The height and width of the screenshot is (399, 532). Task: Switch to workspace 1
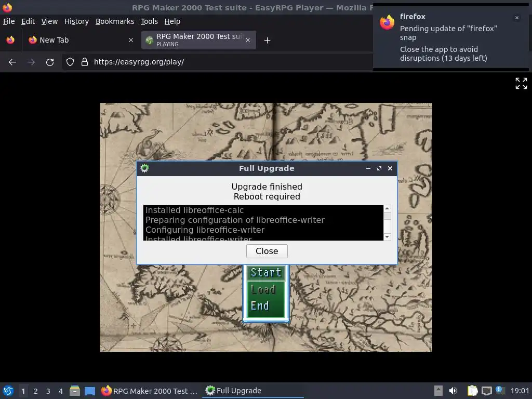point(23,391)
